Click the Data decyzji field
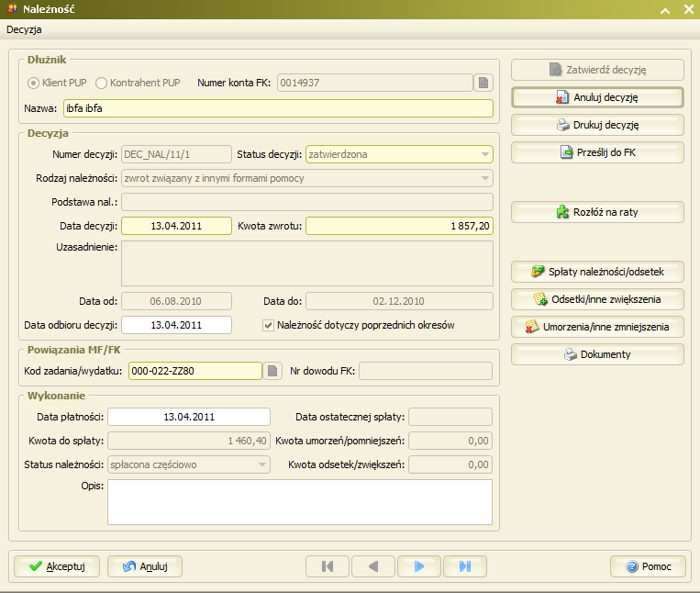 click(176, 226)
